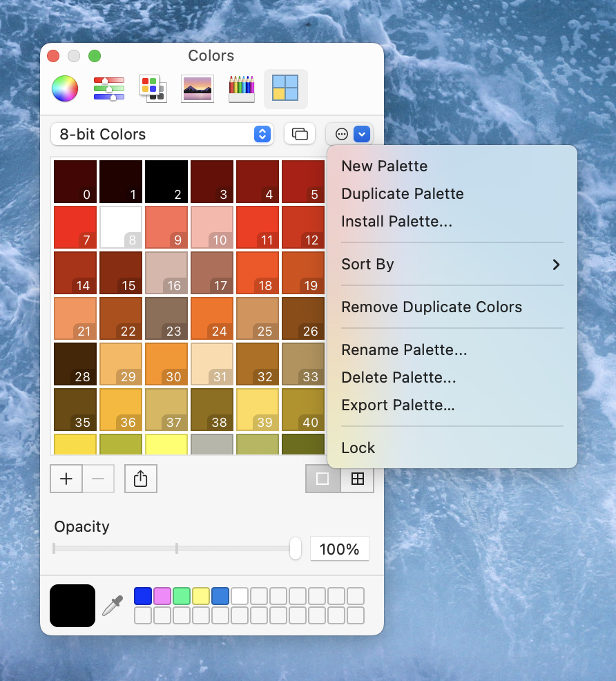
Task: Choose New Palette from the menu
Action: (x=384, y=166)
